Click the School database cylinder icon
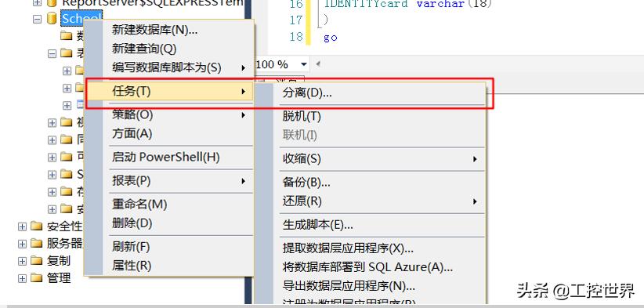644x308 pixels. [52, 19]
